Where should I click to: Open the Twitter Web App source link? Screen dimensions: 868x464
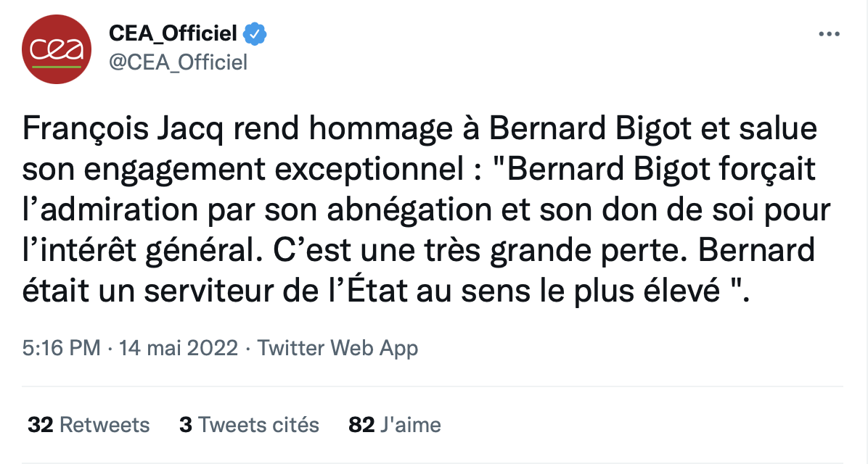point(338,349)
